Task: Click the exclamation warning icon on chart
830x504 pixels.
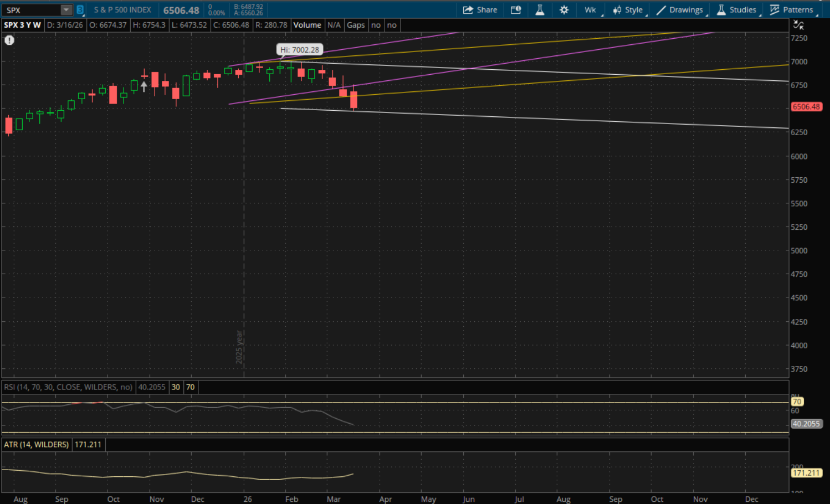Action: pos(9,40)
